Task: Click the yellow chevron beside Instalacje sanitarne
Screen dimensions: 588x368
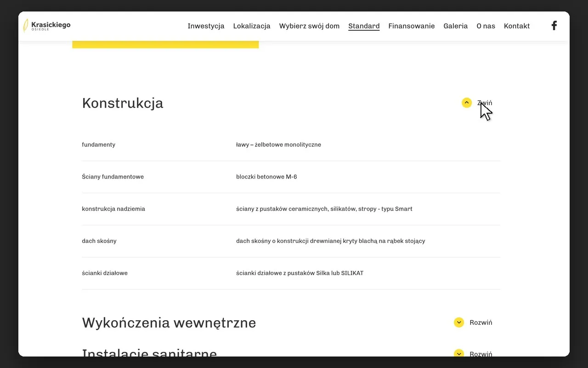Action: [459, 353]
